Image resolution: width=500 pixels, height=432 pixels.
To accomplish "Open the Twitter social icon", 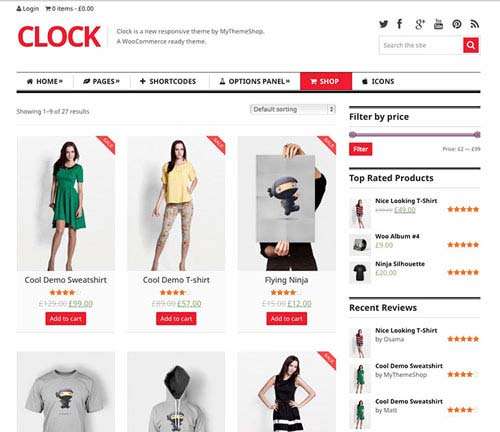I will click(x=383, y=24).
